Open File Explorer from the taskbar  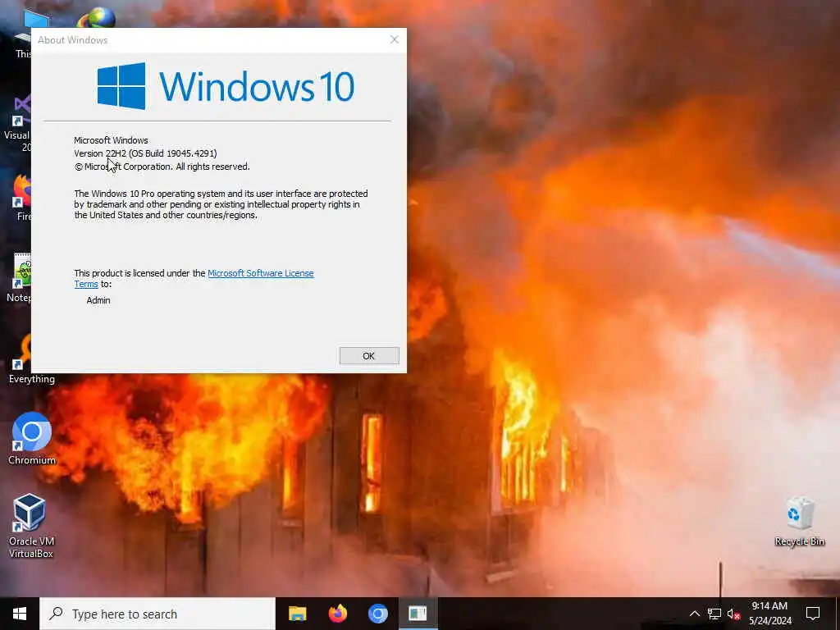[x=297, y=614]
